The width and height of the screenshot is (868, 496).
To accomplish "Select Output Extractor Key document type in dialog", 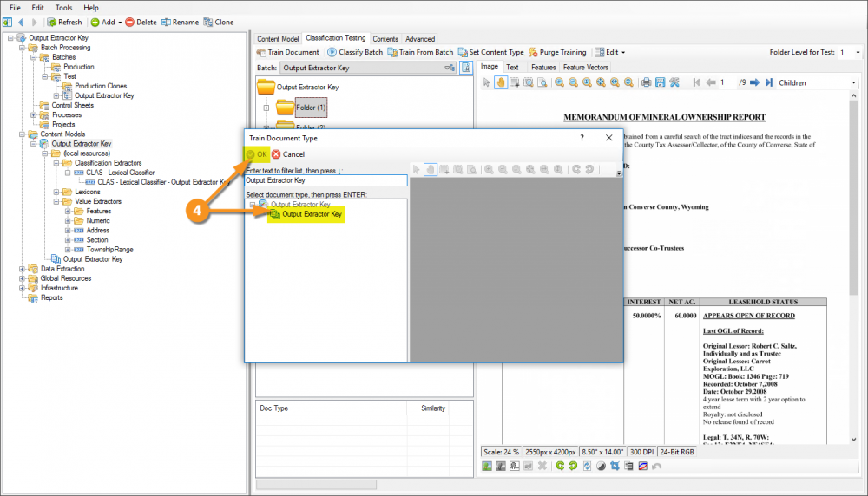I will (312, 214).
